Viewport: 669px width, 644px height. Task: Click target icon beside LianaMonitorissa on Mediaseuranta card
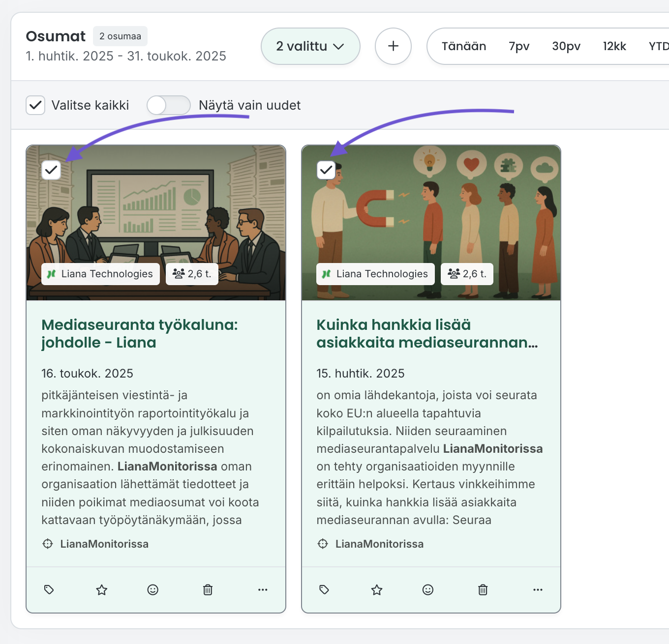pos(48,544)
